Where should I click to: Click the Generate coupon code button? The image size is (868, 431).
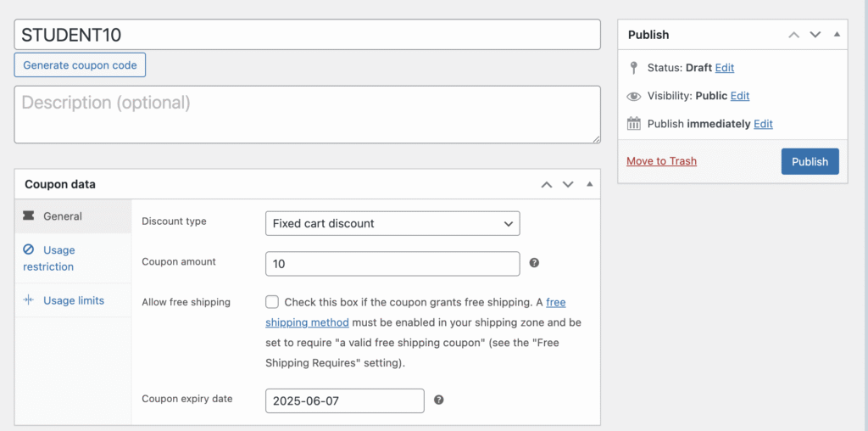[x=81, y=65]
